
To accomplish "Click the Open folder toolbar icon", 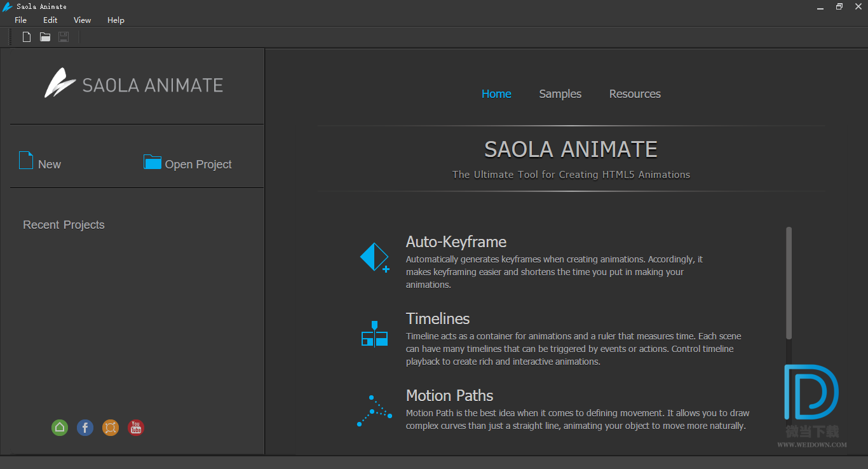I will [x=45, y=37].
